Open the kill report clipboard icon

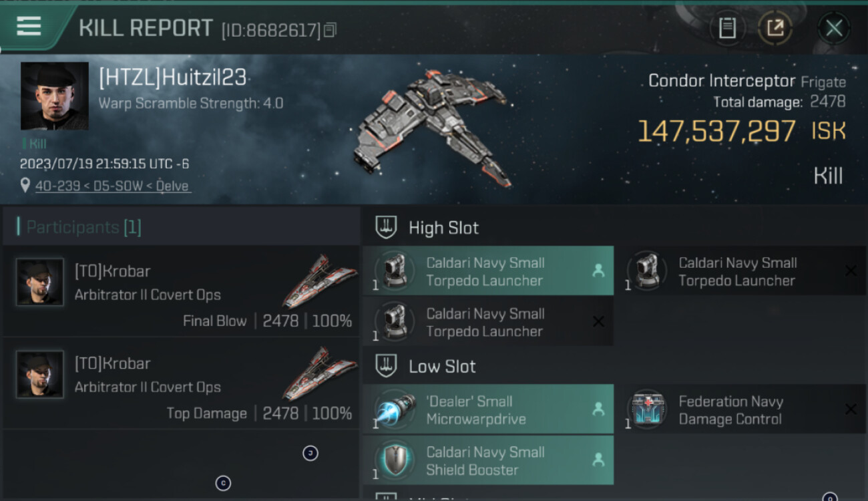[727, 28]
